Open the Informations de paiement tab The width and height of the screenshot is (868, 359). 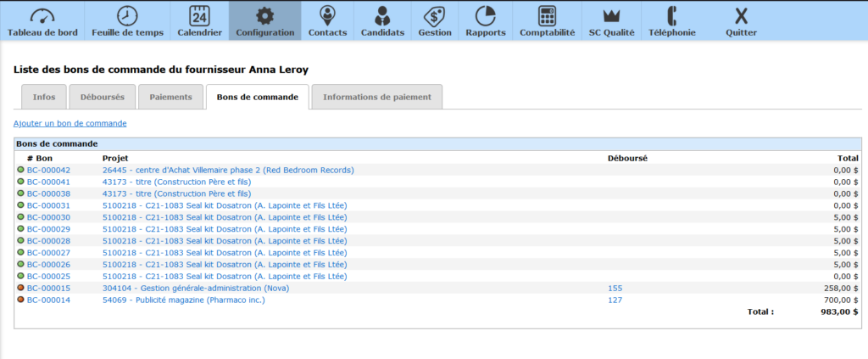pos(376,97)
